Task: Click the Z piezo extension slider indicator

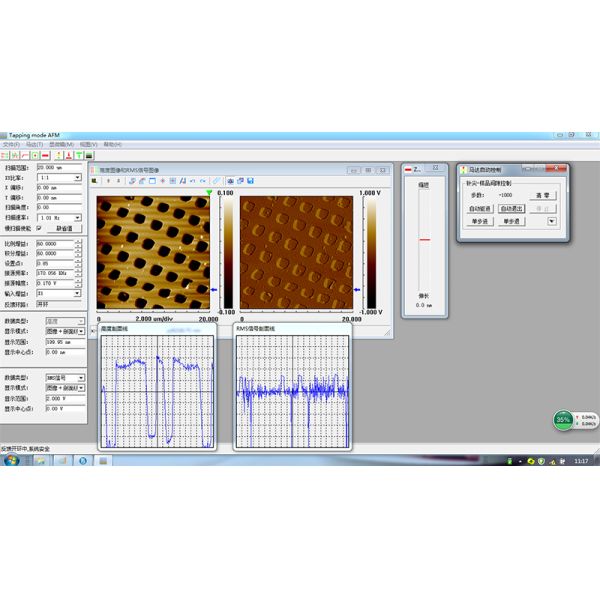Action: [424, 240]
